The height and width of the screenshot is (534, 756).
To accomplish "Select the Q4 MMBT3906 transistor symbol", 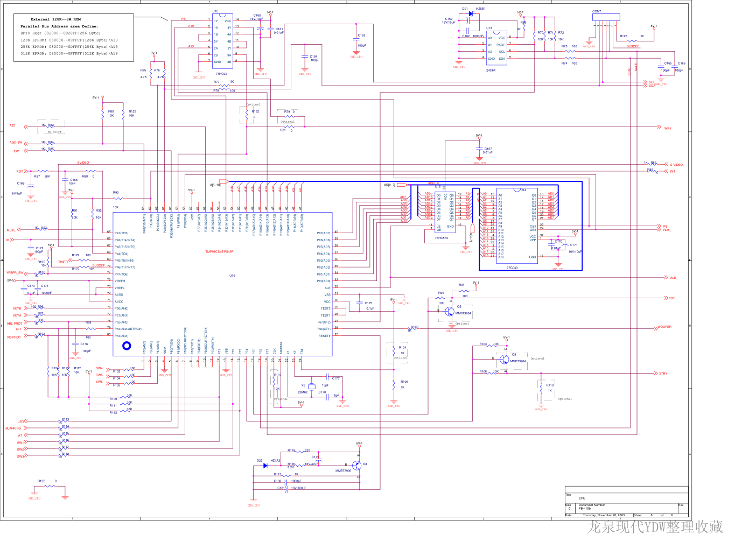I will click(x=356, y=465).
